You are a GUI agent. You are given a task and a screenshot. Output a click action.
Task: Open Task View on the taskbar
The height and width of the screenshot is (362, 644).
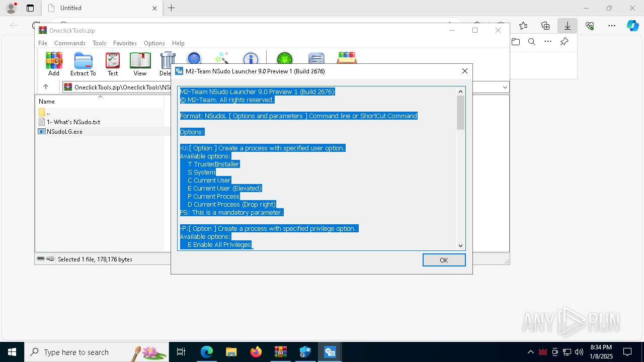coord(181,352)
